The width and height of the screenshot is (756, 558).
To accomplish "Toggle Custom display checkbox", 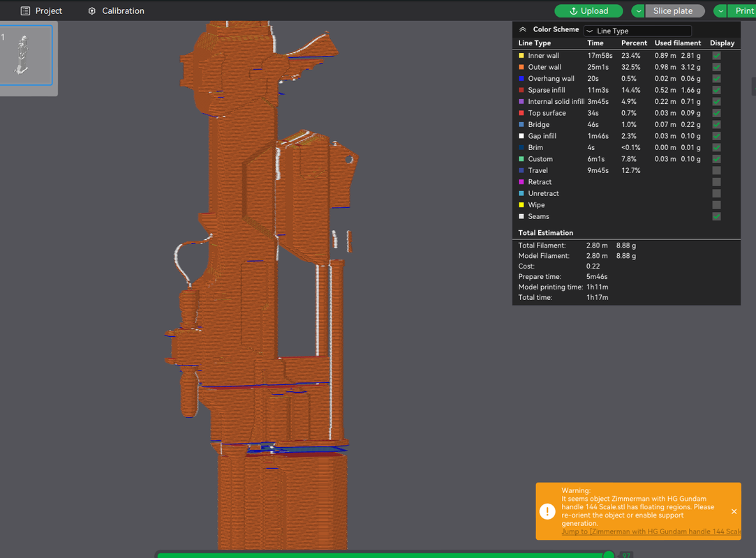I will coord(716,159).
